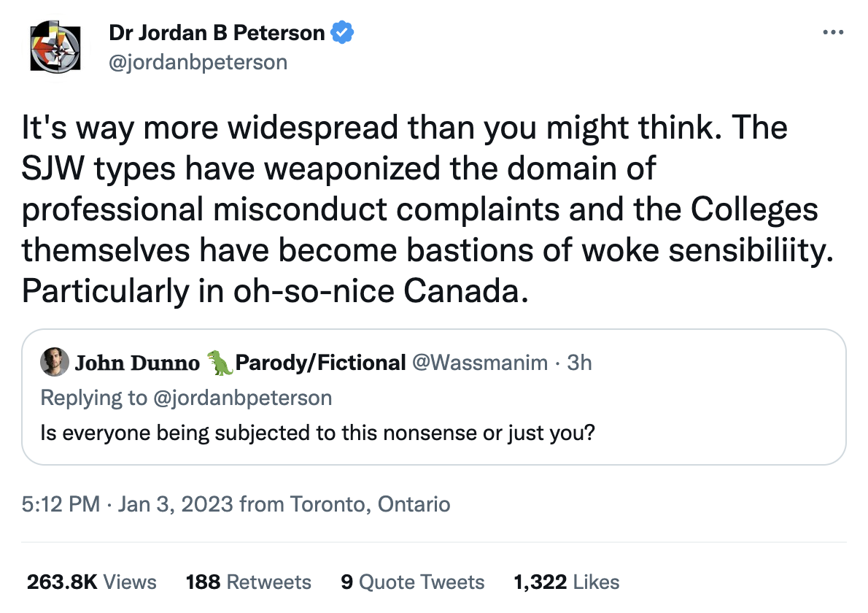The image size is (868, 613).
Task: Click the Jan 3, 2023 date
Action: point(176,504)
